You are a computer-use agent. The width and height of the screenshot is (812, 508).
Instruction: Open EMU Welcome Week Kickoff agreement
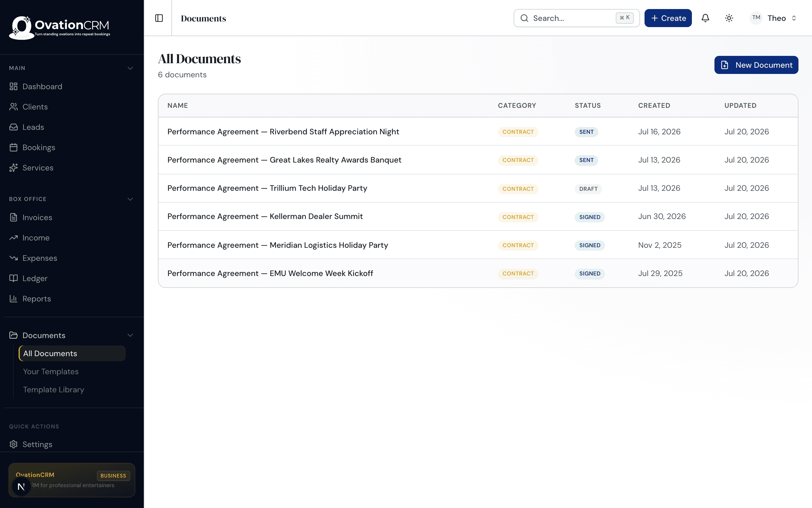coord(270,273)
